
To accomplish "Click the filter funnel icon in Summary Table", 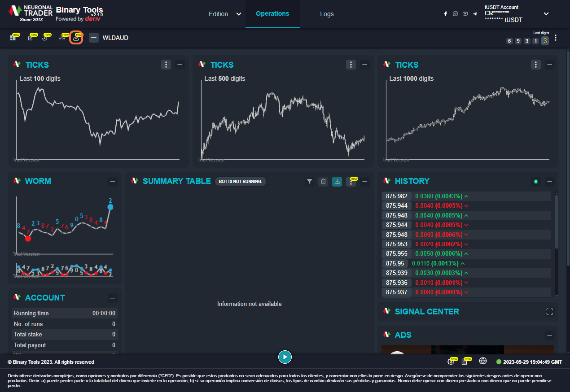I will pos(309,182).
